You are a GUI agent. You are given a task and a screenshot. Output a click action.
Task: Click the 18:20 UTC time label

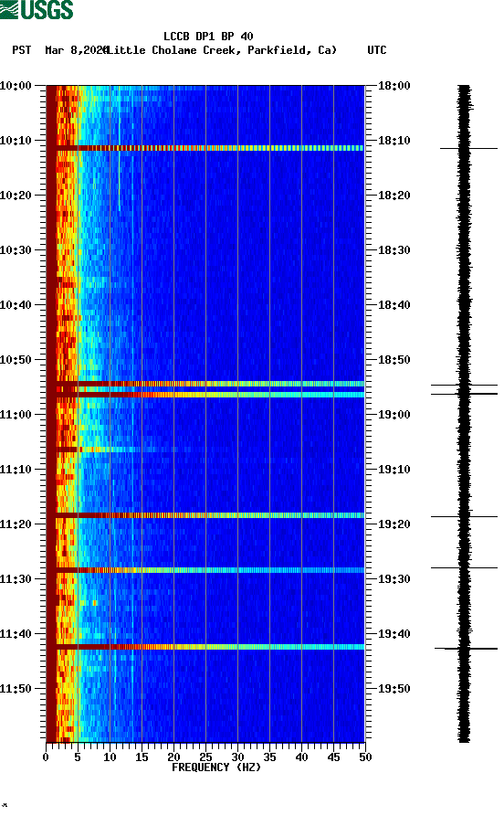394,196
